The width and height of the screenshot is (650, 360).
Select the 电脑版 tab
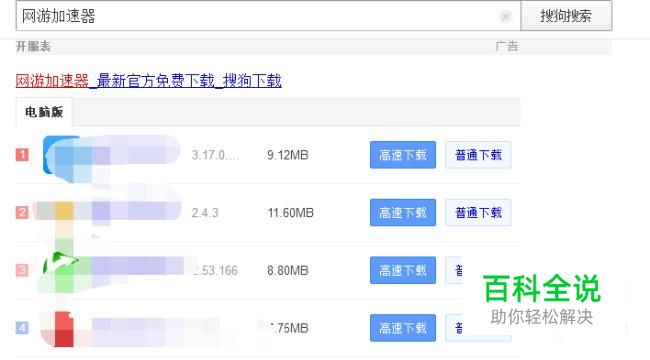44,112
